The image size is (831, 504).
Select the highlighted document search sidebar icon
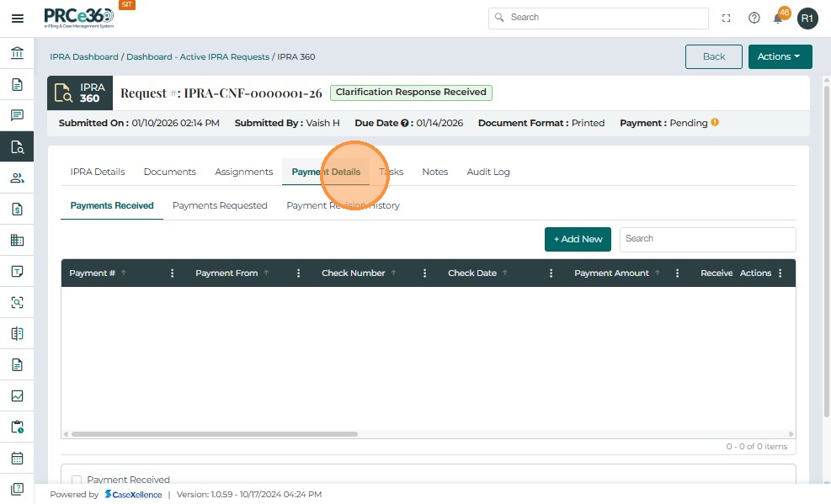17,146
